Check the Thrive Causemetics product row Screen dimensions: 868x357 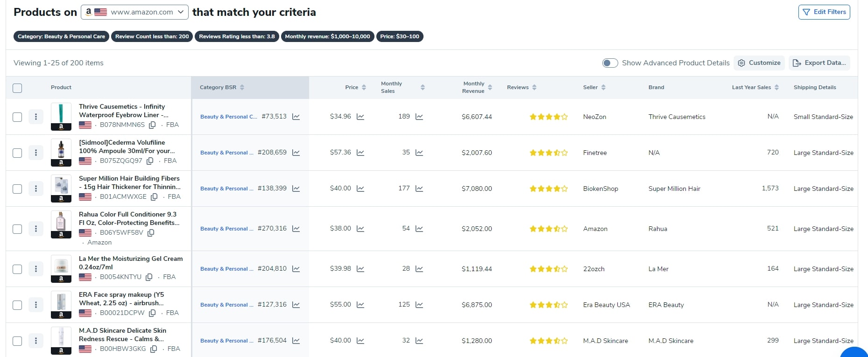tap(17, 117)
